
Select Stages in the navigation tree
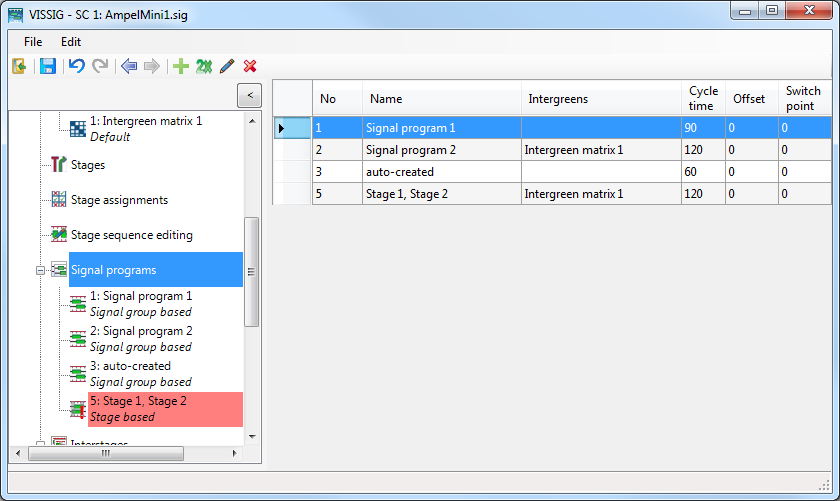pos(87,165)
